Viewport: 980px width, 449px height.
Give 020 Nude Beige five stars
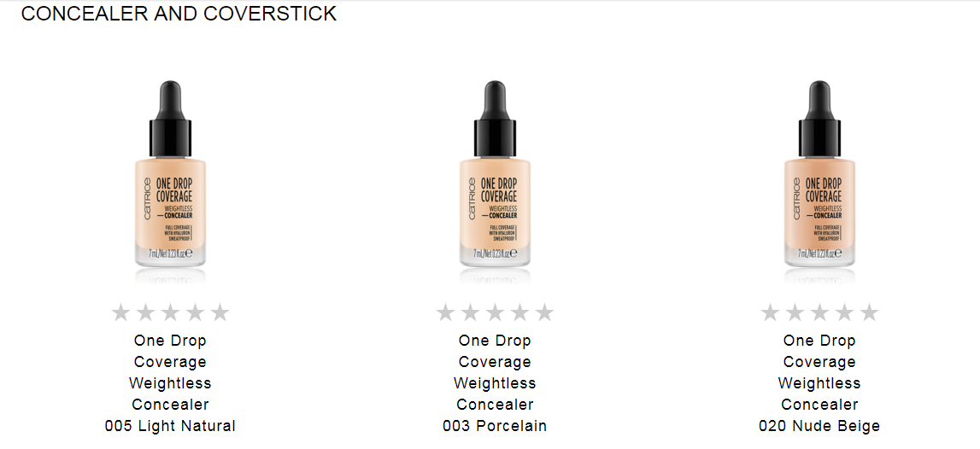870,312
